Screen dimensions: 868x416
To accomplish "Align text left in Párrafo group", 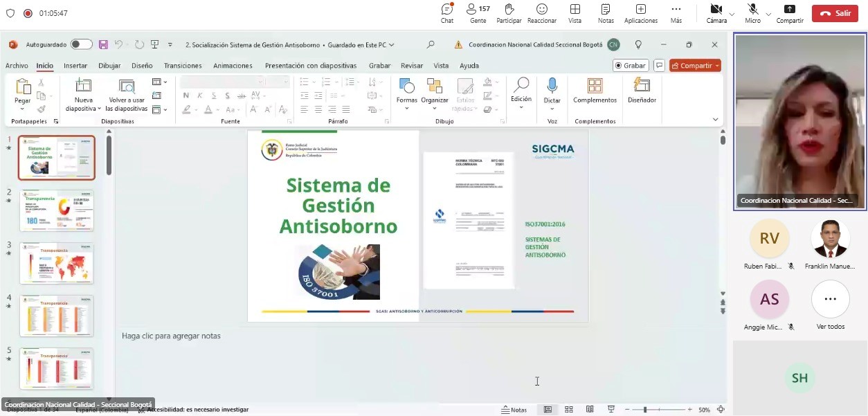I will coord(305,109).
